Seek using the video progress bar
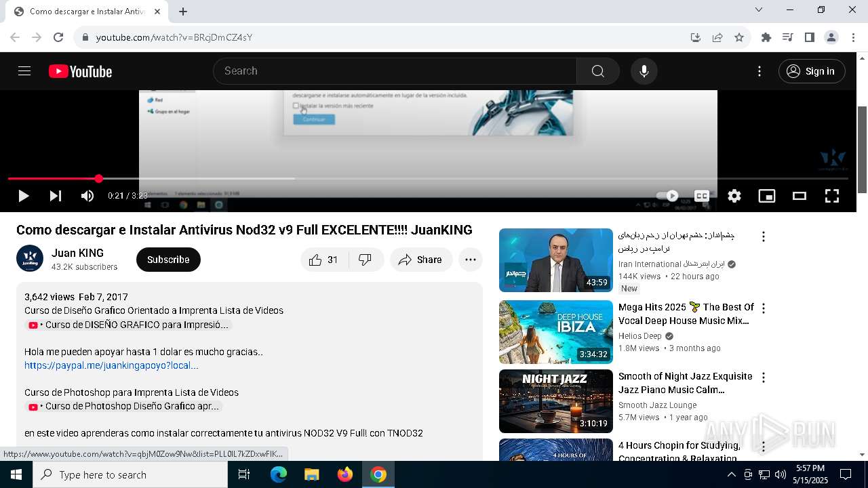 pyautogui.click(x=428, y=178)
